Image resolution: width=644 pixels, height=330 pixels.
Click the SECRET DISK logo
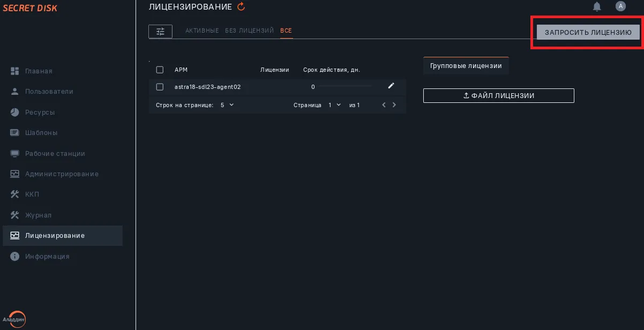click(30, 8)
